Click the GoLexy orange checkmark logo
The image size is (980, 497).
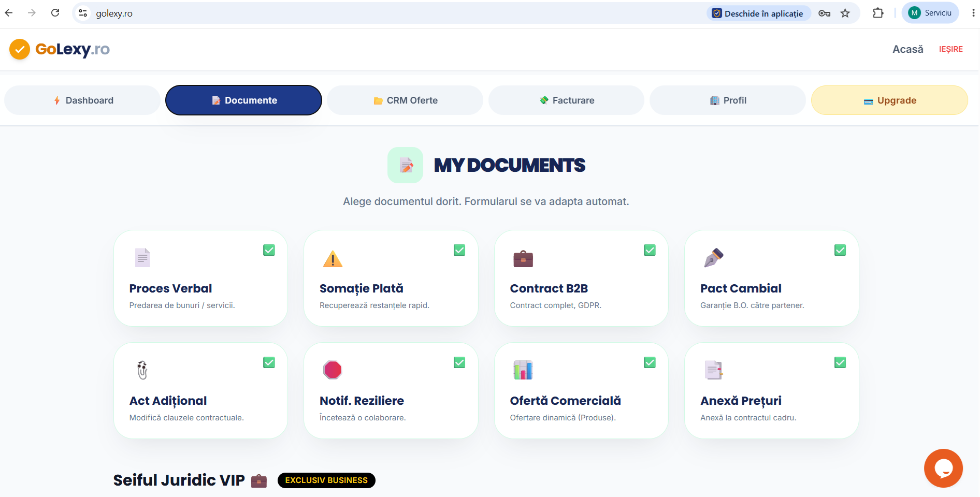(x=20, y=49)
